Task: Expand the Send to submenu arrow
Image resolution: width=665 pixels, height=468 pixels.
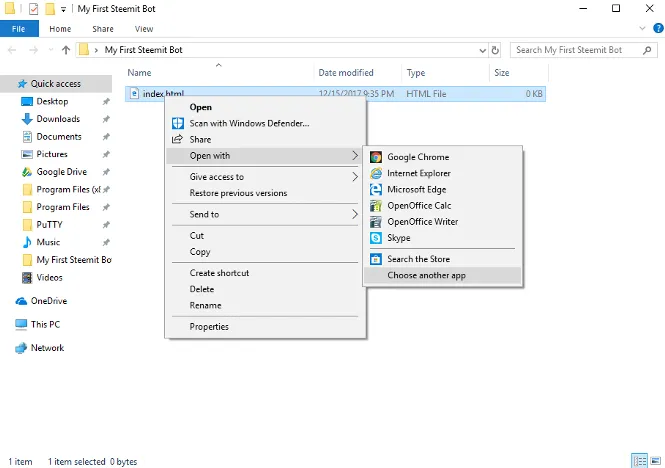Action: (x=355, y=214)
